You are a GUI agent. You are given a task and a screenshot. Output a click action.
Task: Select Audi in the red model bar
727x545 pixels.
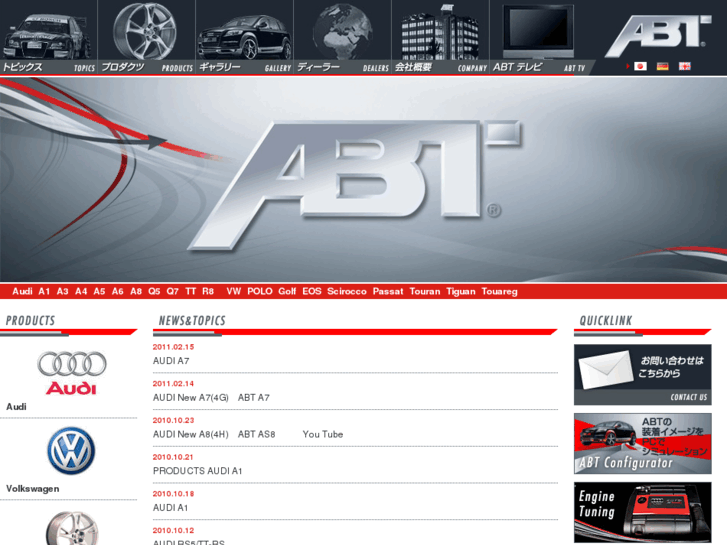(x=22, y=291)
